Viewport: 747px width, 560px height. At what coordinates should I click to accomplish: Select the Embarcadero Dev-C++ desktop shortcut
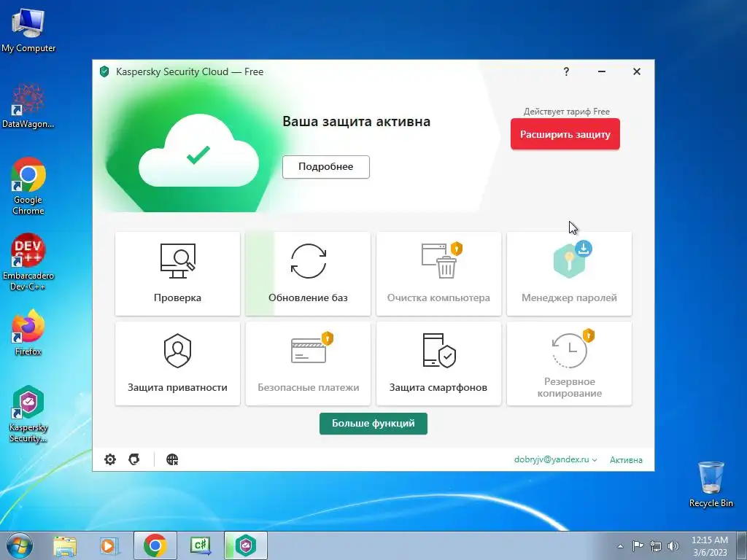click(x=28, y=262)
